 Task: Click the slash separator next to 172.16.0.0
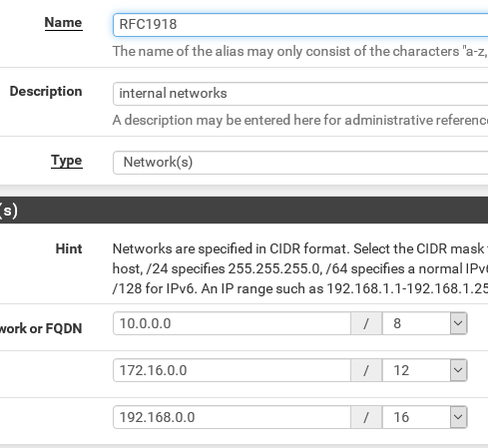point(366,370)
